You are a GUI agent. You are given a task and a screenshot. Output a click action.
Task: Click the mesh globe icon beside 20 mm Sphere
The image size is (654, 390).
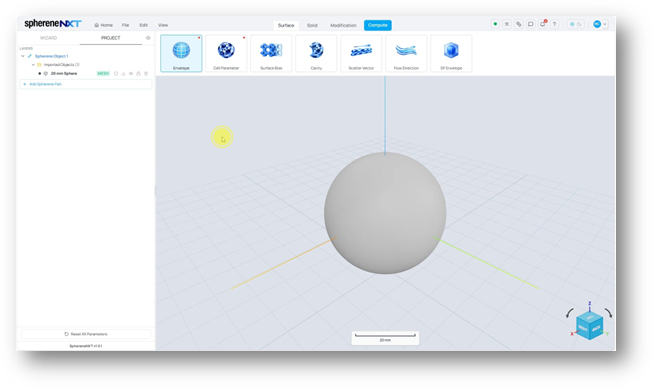[x=46, y=73]
